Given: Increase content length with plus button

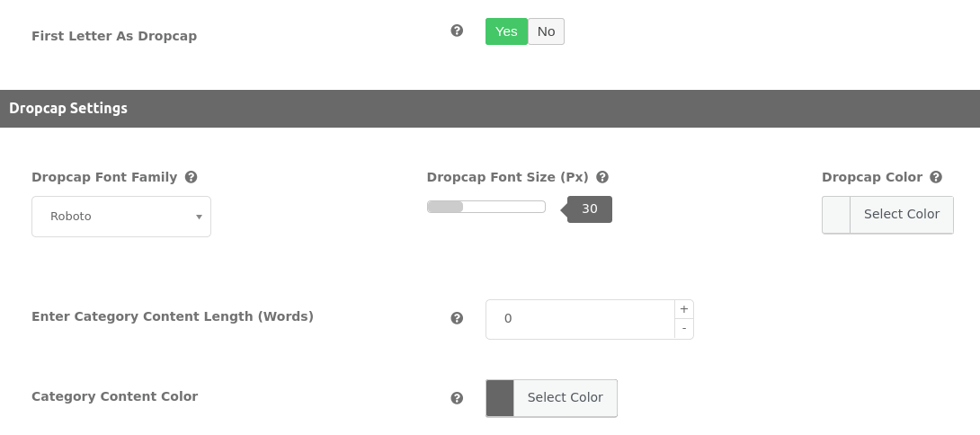Looking at the screenshot, I should point(684,309).
